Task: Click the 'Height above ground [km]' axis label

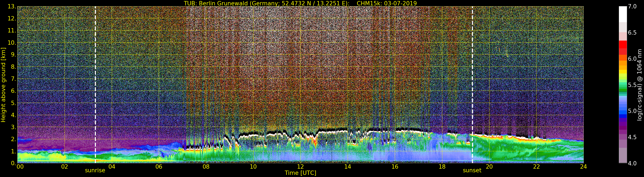Action: (3, 85)
